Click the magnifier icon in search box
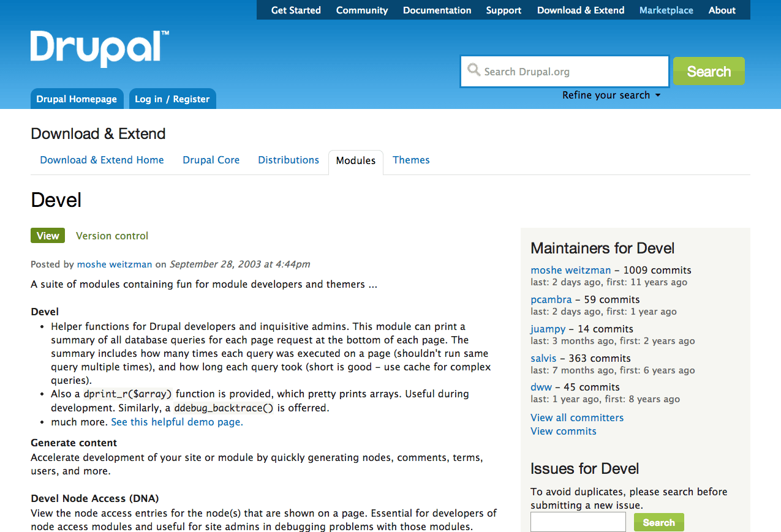This screenshot has height=532, width=781. click(x=474, y=70)
